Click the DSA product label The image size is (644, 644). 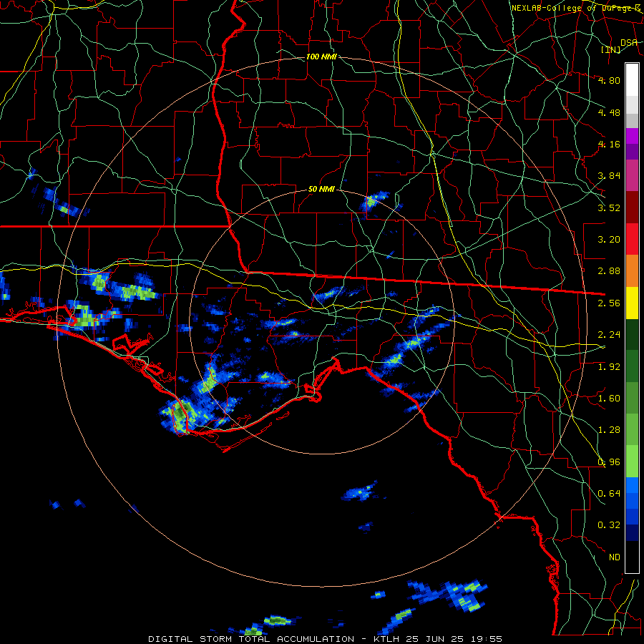[x=628, y=42]
